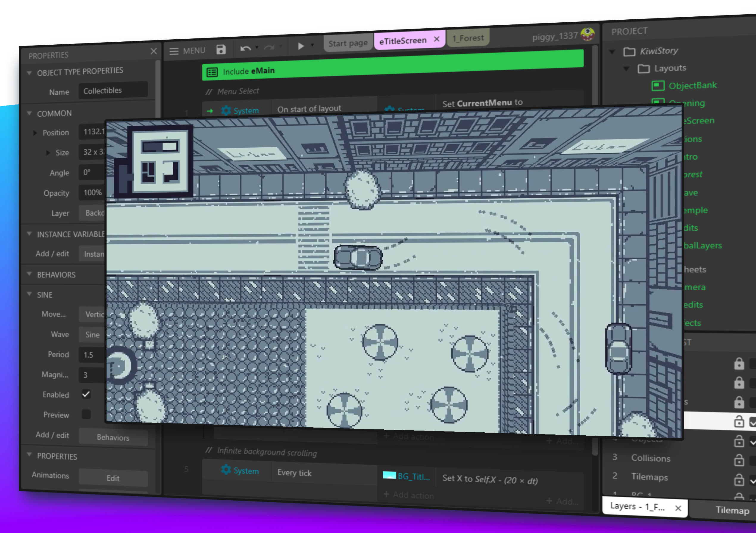Click the lock icon on Collisions layer
The image size is (756, 533).
739,460
